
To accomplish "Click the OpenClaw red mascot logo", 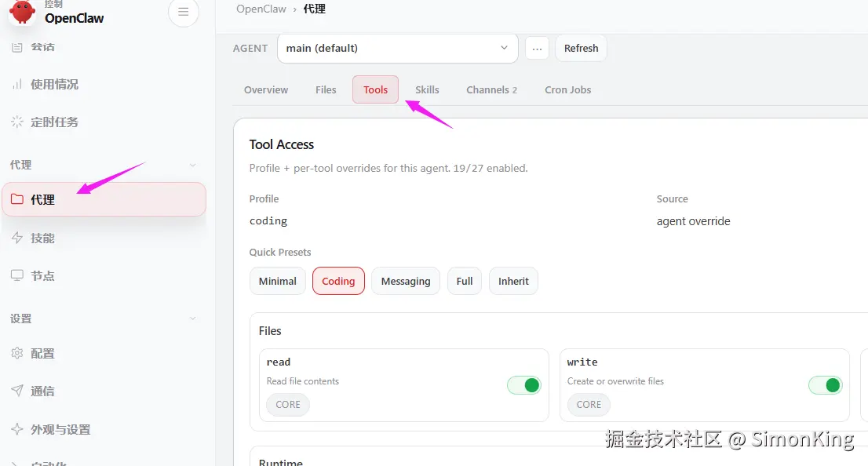I will click(x=22, y=12).
